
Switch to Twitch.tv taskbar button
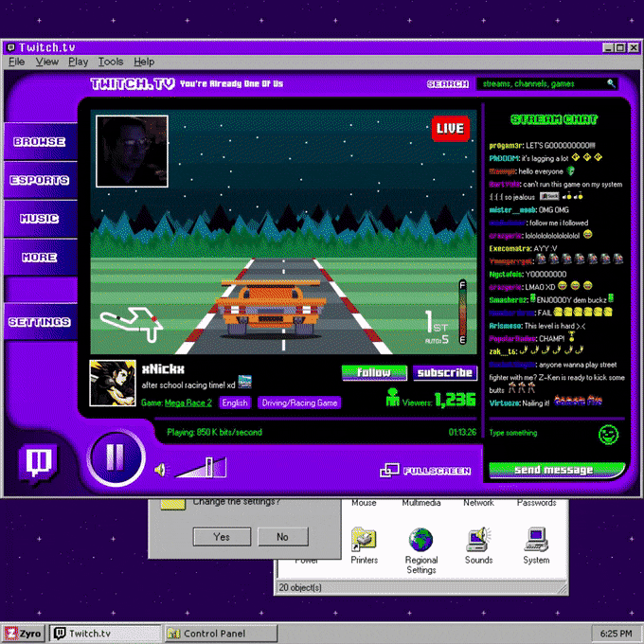click(x=105, y=634)
